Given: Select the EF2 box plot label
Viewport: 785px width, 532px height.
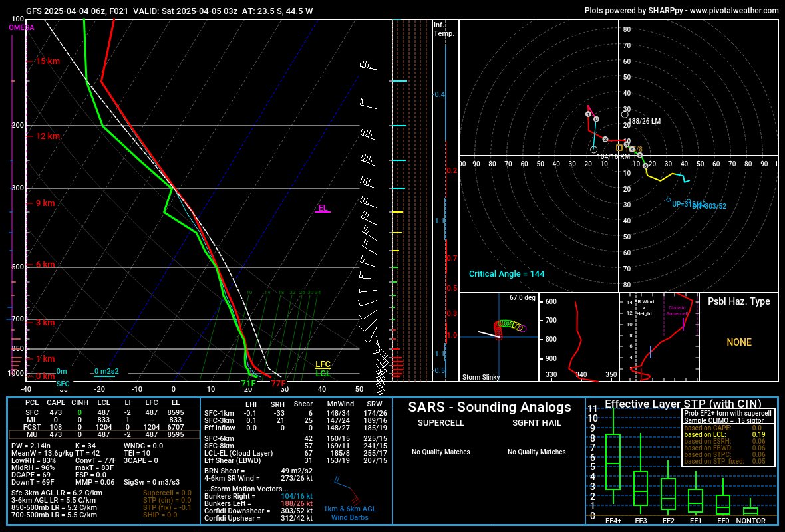Looking at the screenshot, I should tap(669, 521).
